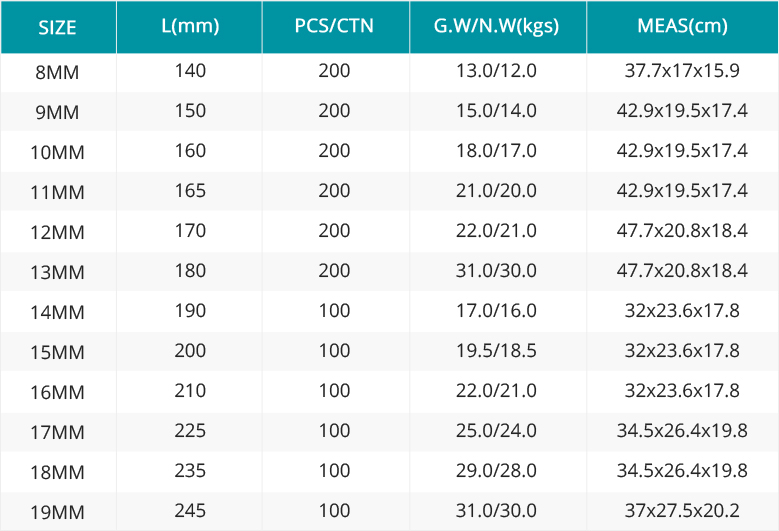Screen dimensions: 779x531
Task: Select length value 245
Action: 189,511
